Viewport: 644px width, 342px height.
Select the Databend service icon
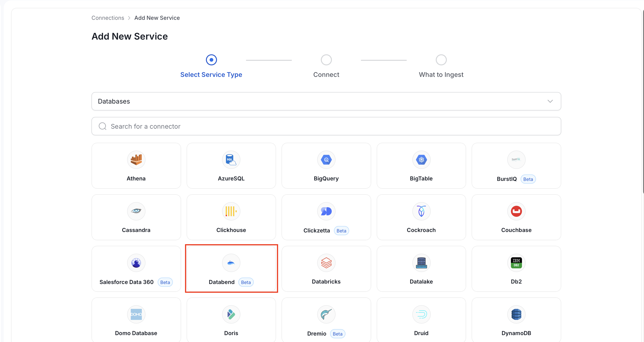[231, 263]
